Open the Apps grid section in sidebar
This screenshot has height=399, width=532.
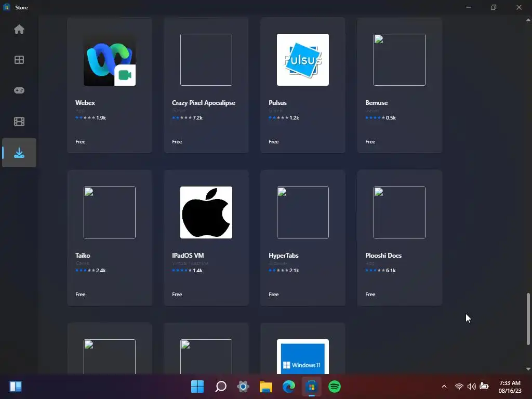pos(19,60)
